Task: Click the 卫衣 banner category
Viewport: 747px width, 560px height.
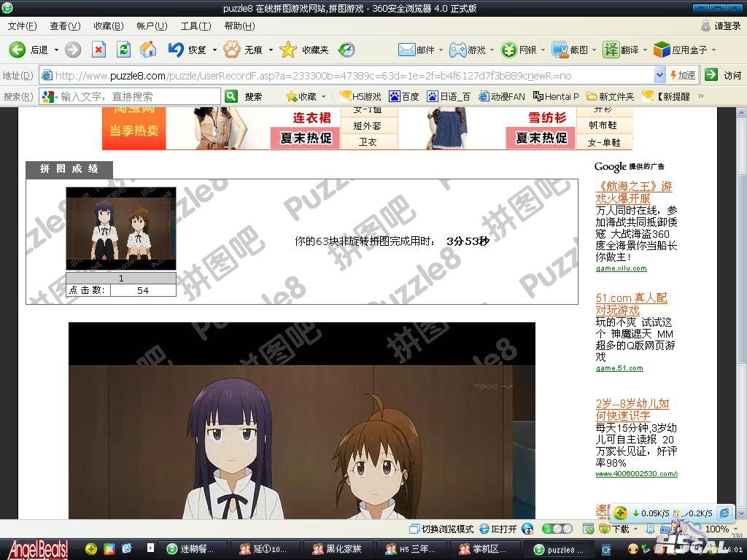Action: click(368, 142)
